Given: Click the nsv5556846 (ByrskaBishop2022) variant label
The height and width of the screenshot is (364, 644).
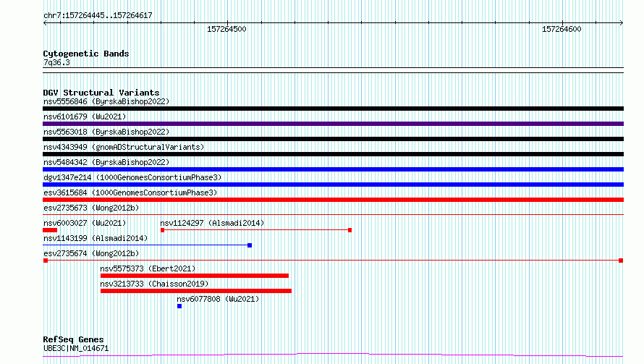Looking at the screenshot, I should 106,101.
